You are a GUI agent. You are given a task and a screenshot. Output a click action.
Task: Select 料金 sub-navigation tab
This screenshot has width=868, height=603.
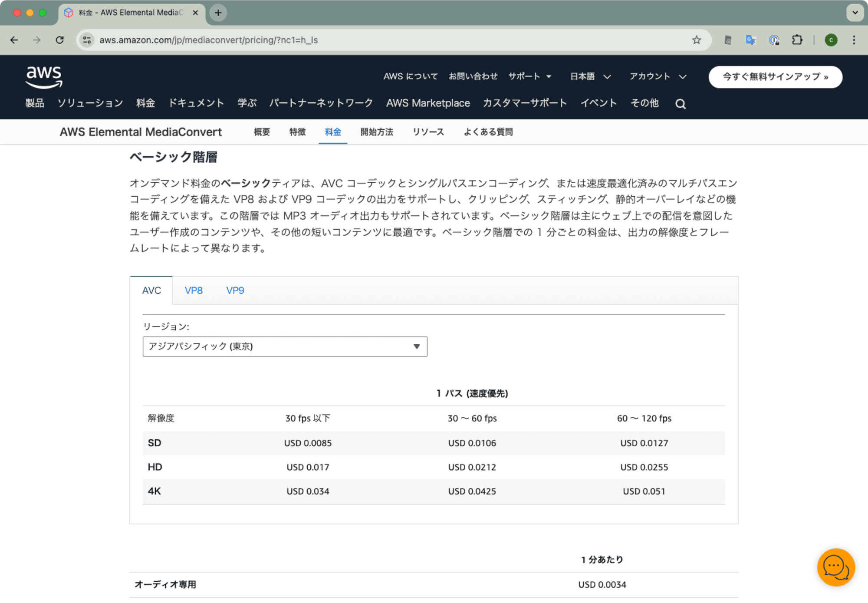[333, 132]
